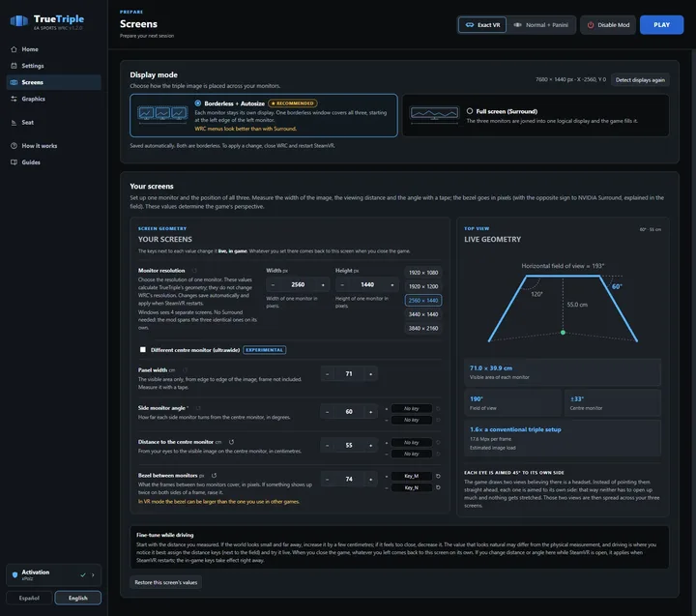Open the Graphics section

tap(54, 99)
